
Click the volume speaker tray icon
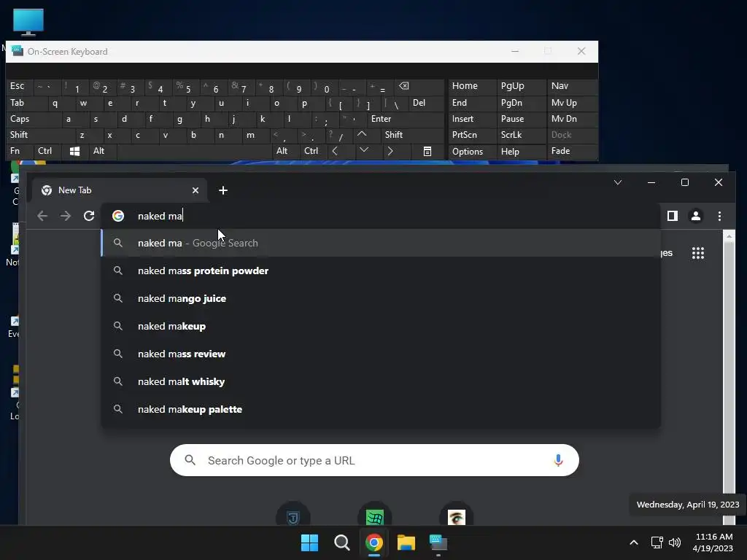(675, 542)
